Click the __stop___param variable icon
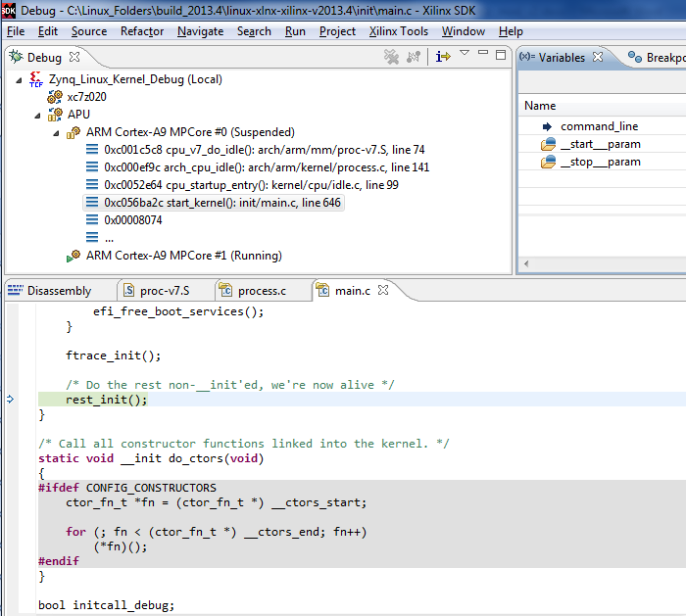The height and width of the screenshot is (616, 686). (548, 162)
